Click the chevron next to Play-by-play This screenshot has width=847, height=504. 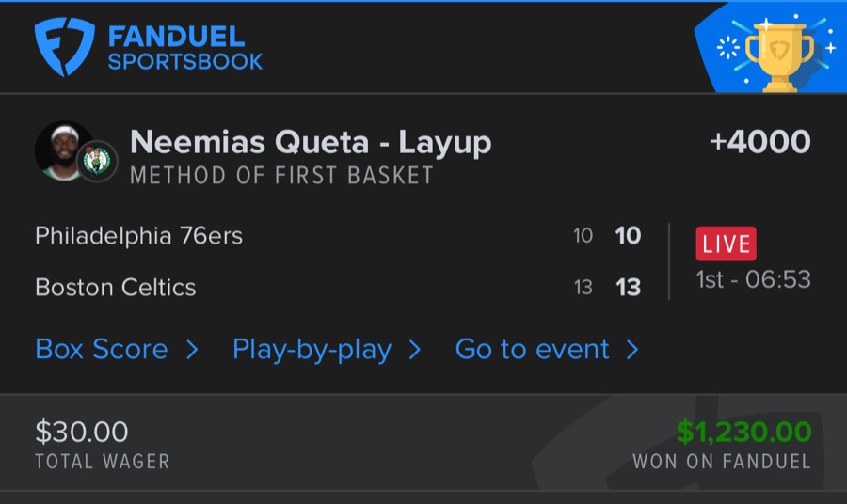tap(414, 350)
